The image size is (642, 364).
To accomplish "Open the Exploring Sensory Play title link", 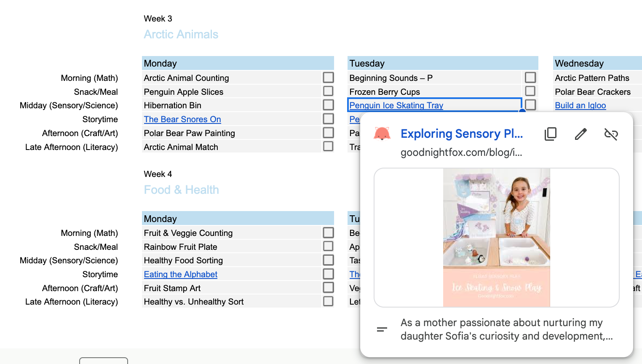I will click(462, 134).
